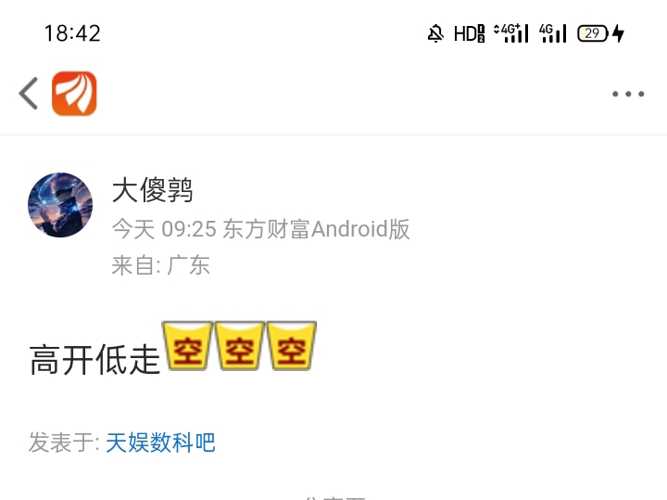Tap the middle 空 emoji sticker

[x=239, y=346]
